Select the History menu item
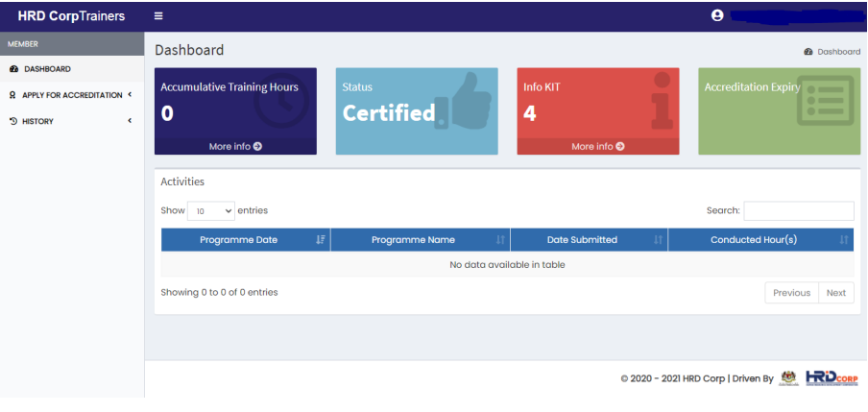Screen dimensions: 868x412 click(72, 121)
